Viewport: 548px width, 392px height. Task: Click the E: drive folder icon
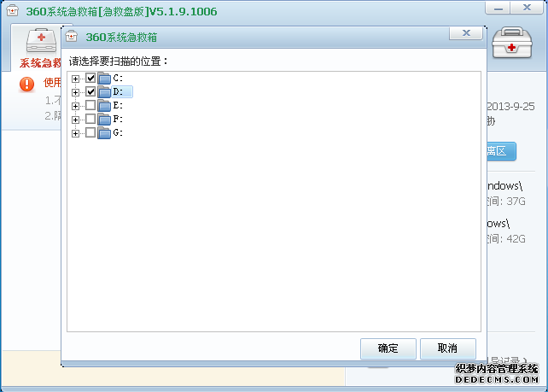(x=104, y=106)
